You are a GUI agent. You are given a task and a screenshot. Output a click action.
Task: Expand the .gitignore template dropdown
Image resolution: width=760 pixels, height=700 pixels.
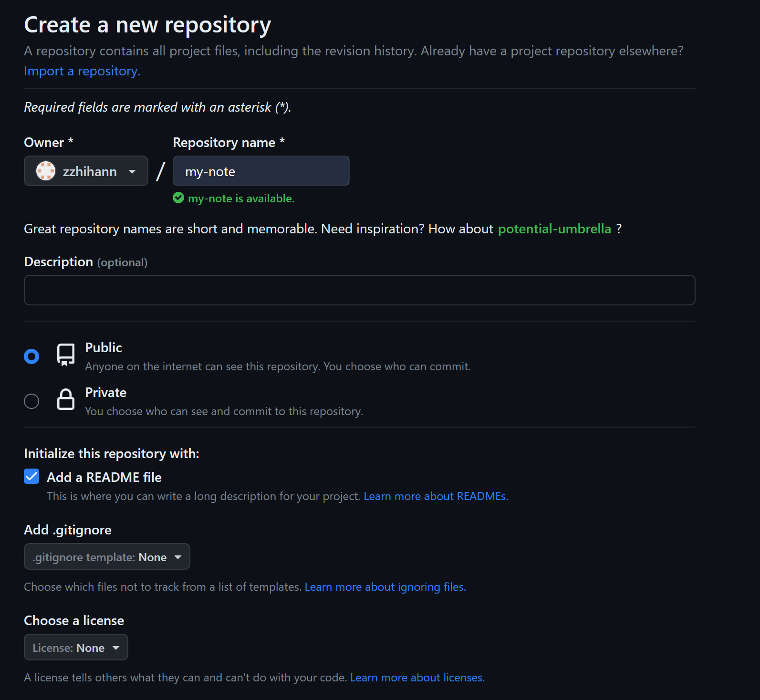(x=107, y=557)
